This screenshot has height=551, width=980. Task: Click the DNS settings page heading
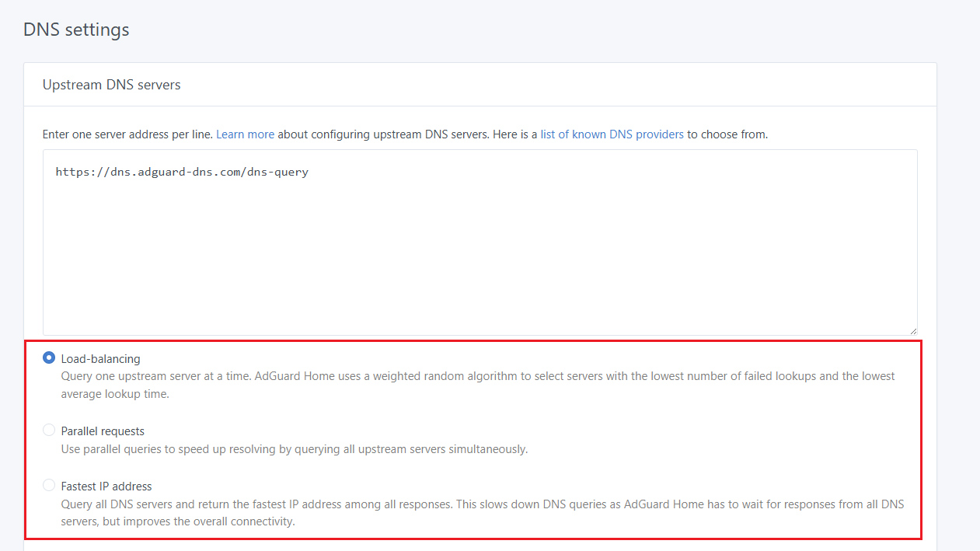click(76, 30)
